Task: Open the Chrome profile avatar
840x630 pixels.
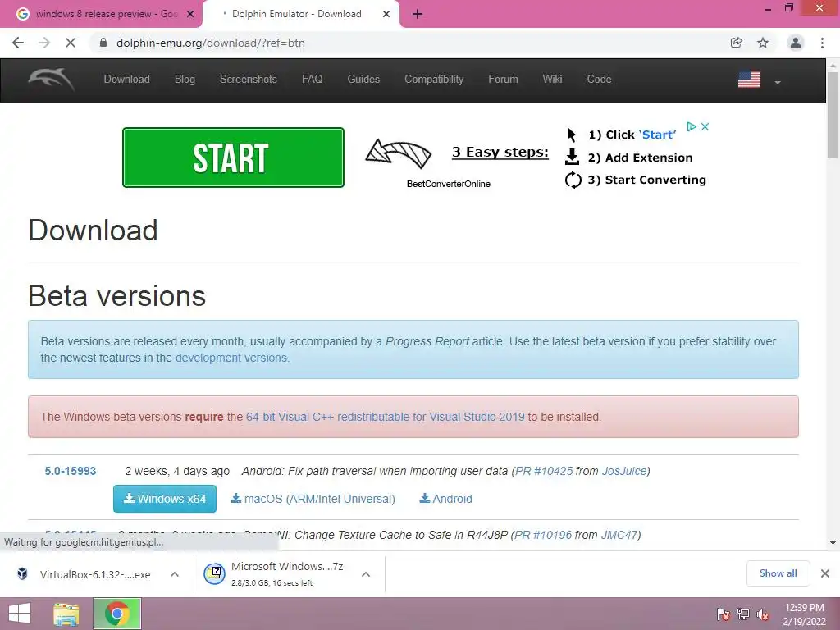Action: [796, 43]
